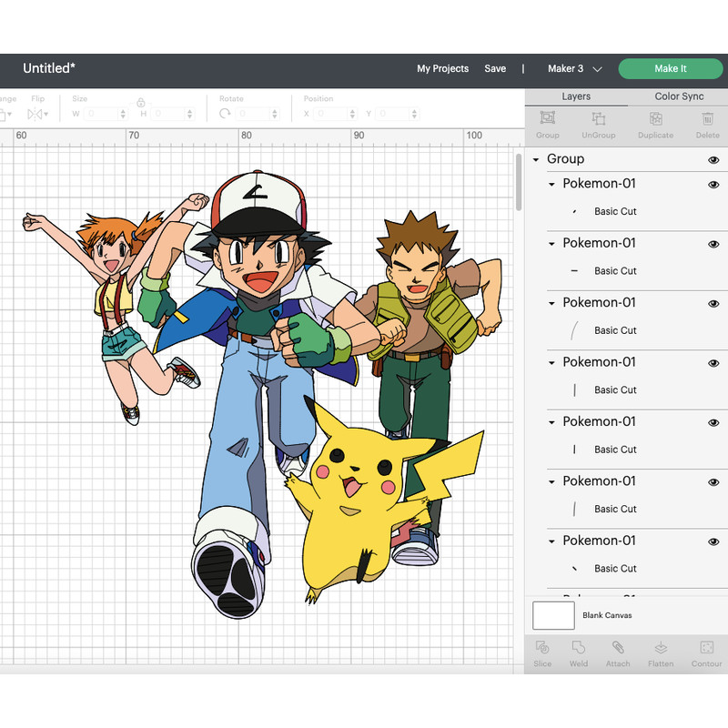The height and width of the screenshot is (728, 728).
Task: Select the Flatten tool
Action: point(661,653)
